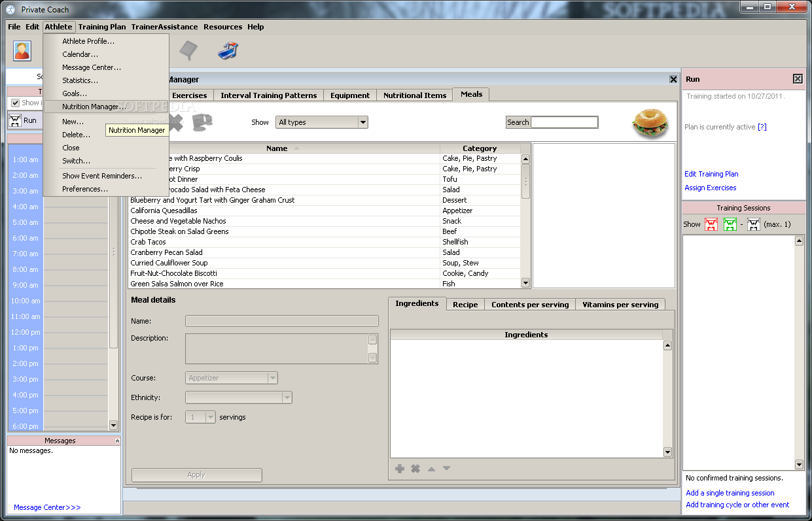Toggle the green weightlifter session filter

(x=730, y=224)
